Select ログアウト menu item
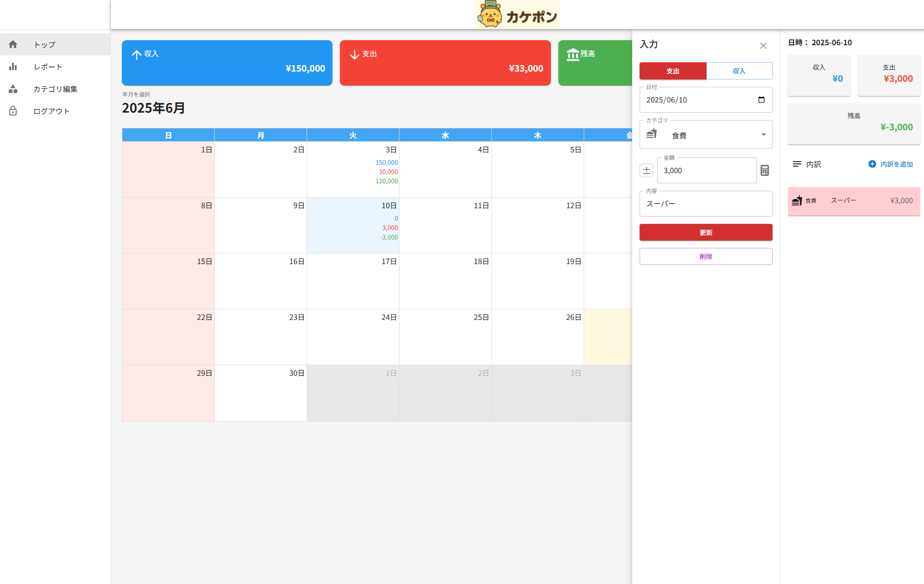Viewport: 924px width, 584px height. pyautogui.click(x=55, y=111)
